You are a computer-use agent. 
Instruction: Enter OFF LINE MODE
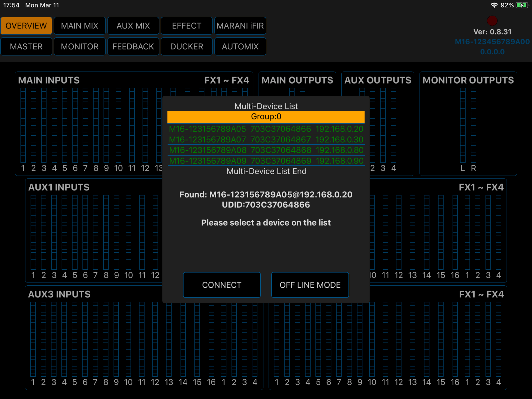[310, 285]
